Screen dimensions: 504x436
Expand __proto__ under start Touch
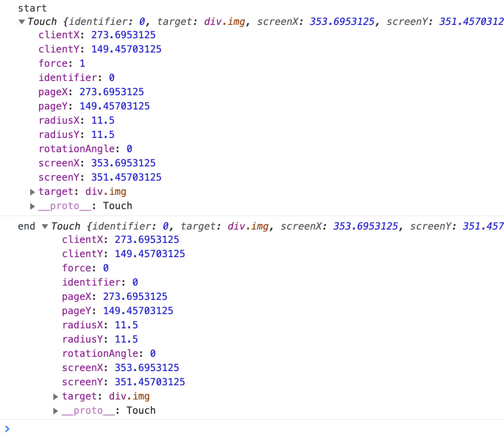tap(32, 206)
